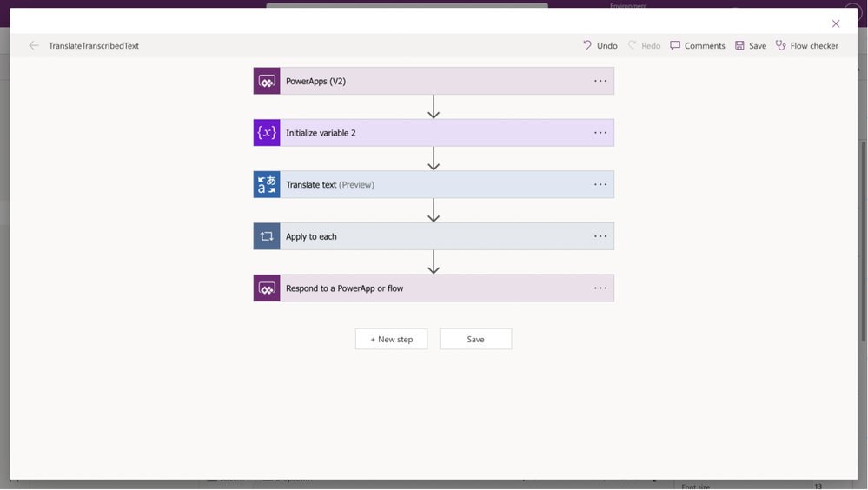Click the Redo icon
This screenshot has width=868, height=490.
pos(632,45)
